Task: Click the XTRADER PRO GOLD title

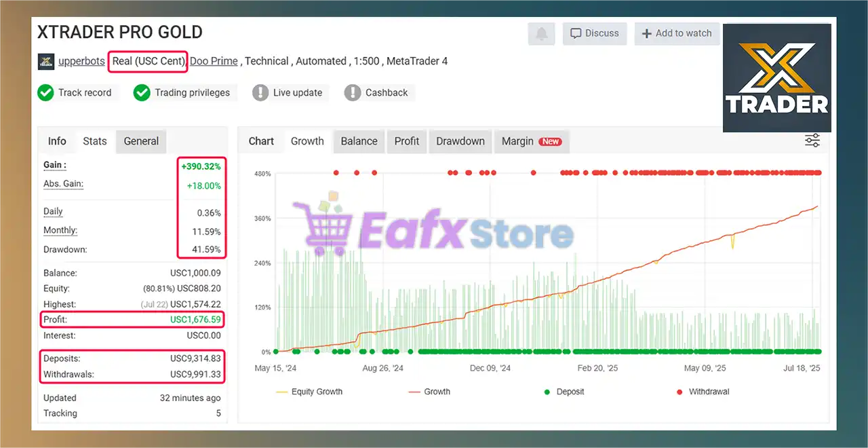Action: (119, 32)
